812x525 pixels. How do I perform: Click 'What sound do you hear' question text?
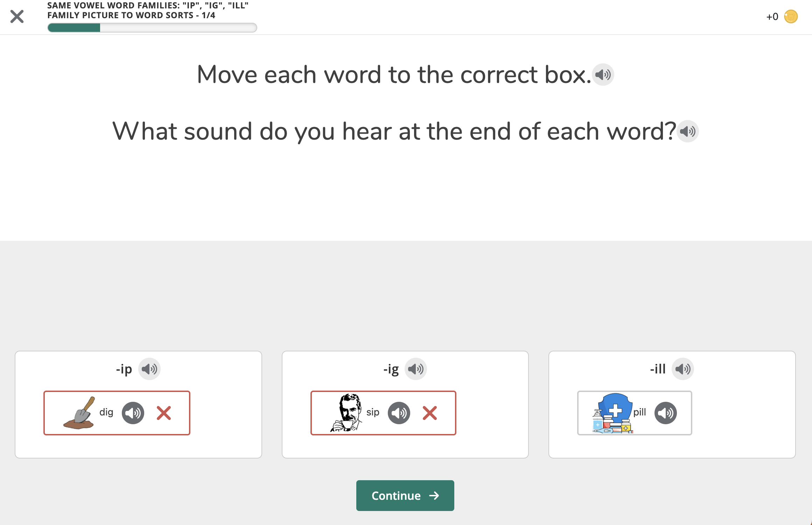(x=394, y=132)
